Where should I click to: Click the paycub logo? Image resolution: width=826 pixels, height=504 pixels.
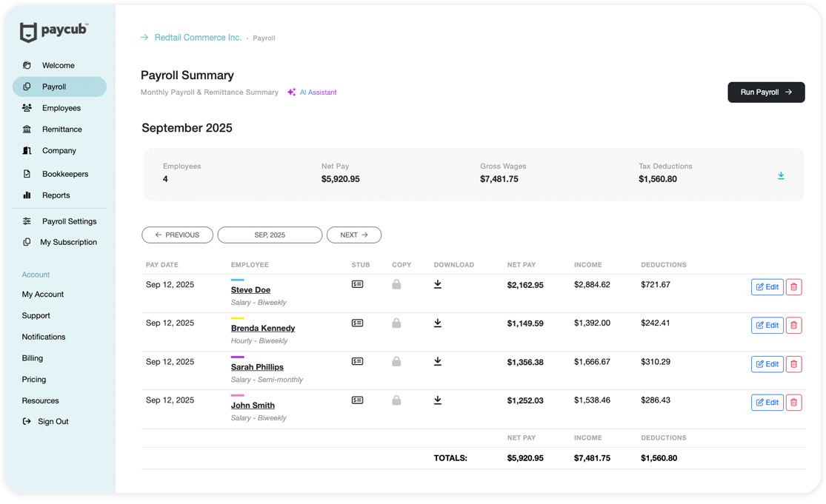tap(54, 31)
